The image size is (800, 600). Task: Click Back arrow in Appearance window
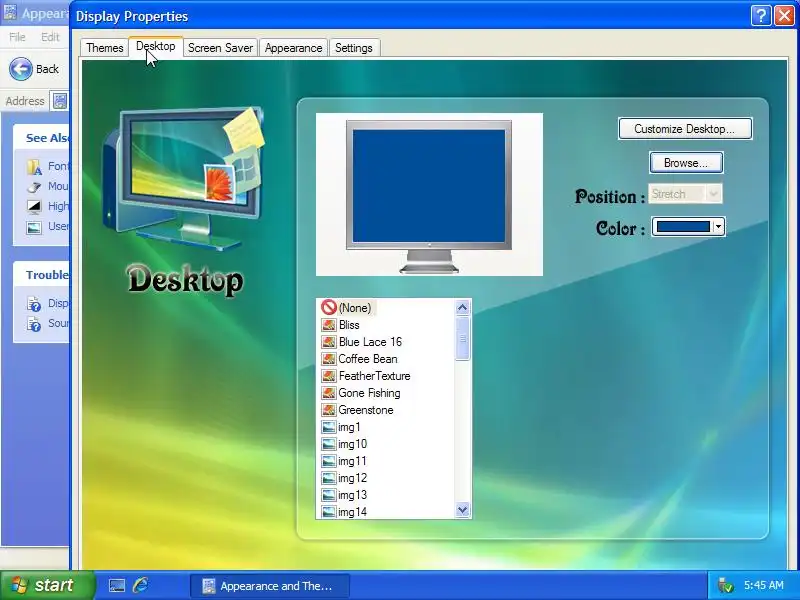[21, 69]
